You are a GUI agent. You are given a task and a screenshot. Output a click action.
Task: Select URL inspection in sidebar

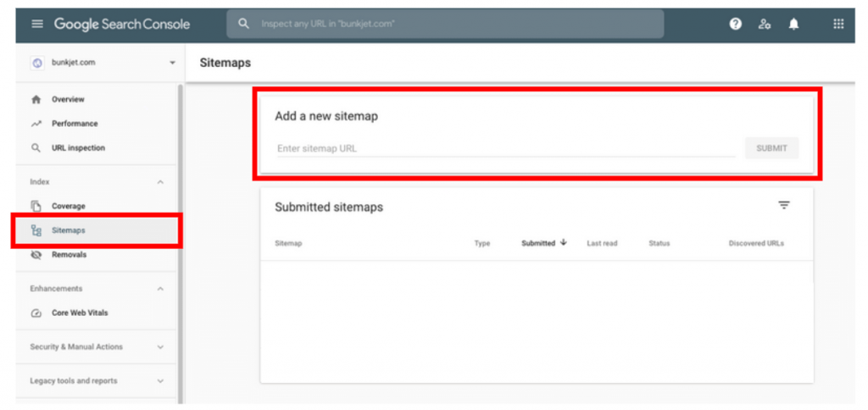[78, 147]
